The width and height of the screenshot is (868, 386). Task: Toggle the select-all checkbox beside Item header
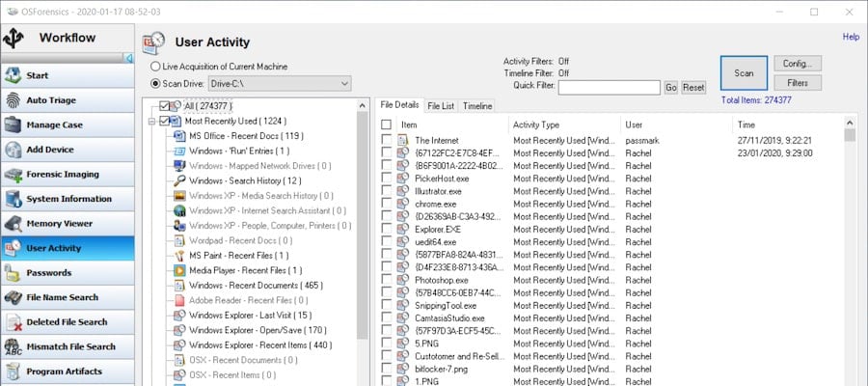pos(387,124)
